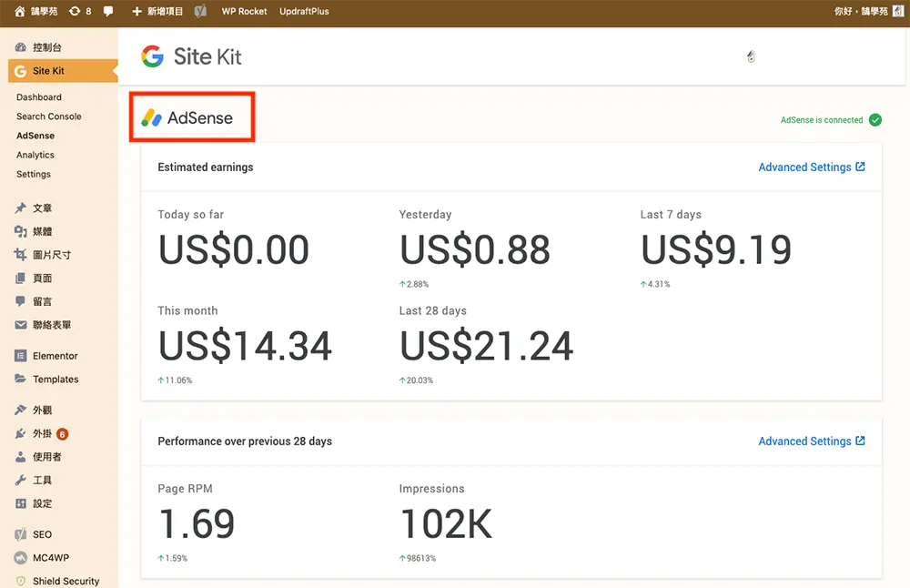Click 新增項目 in the admin bar
The width and height of the screenshot is (910, 588).
tap(165, 11)
